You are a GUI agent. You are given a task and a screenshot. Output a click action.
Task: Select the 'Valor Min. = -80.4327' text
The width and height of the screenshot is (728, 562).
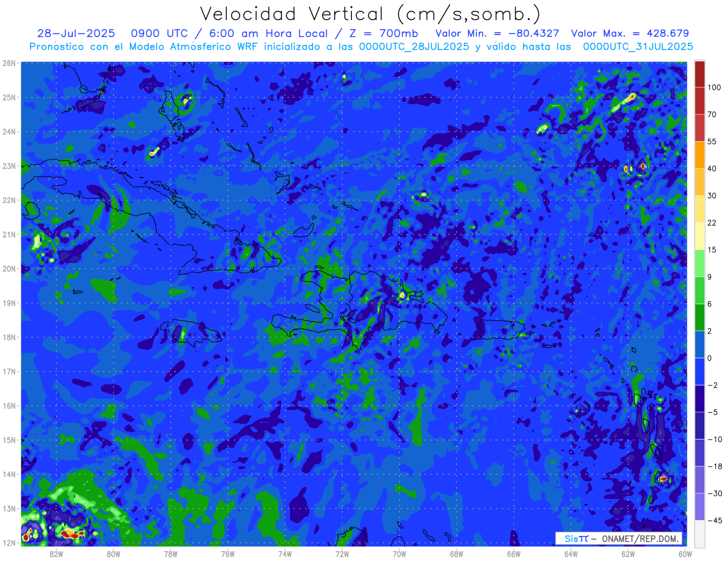pyautogui.click(x=497, y=33)
